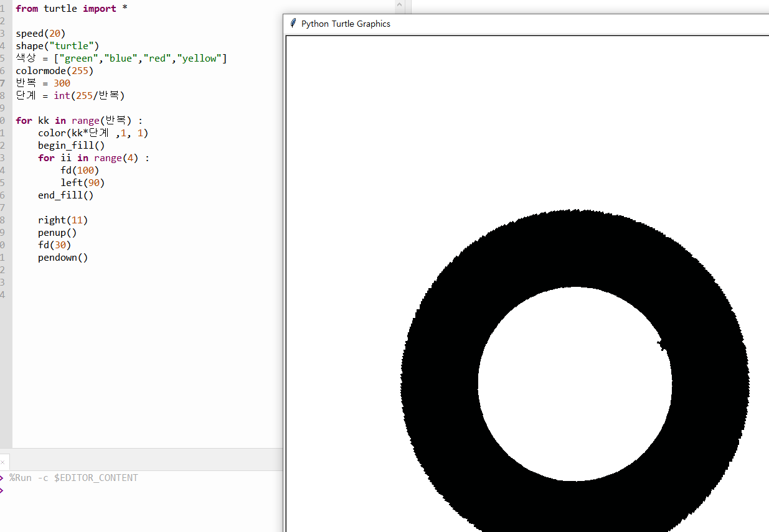Click the 'for kk in range(반복) :' line

click(x=79, y=121)
